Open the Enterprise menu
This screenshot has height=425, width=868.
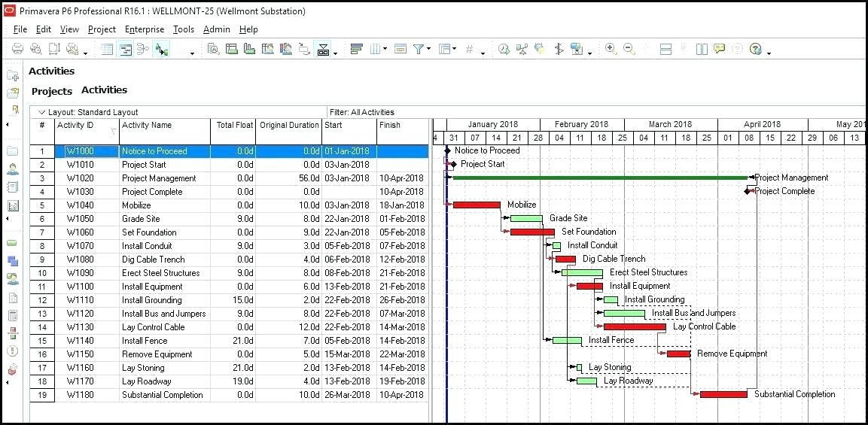144,29
